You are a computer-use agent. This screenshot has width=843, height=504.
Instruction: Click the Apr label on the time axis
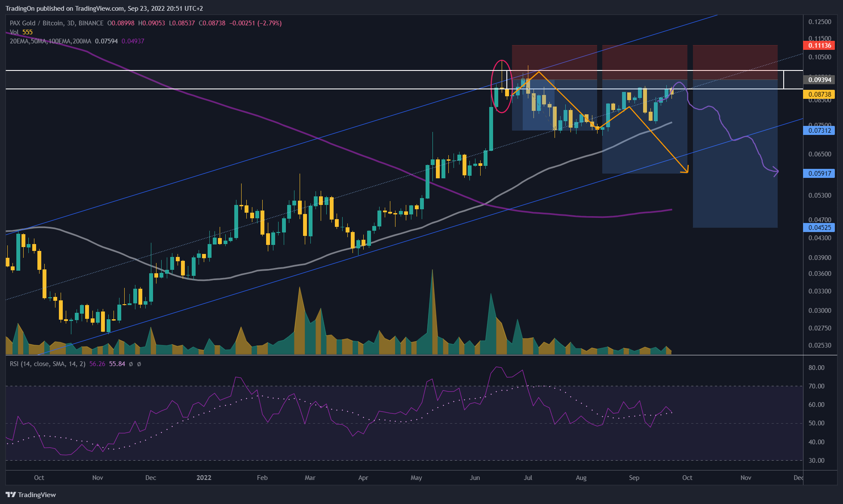click(363, 477)
